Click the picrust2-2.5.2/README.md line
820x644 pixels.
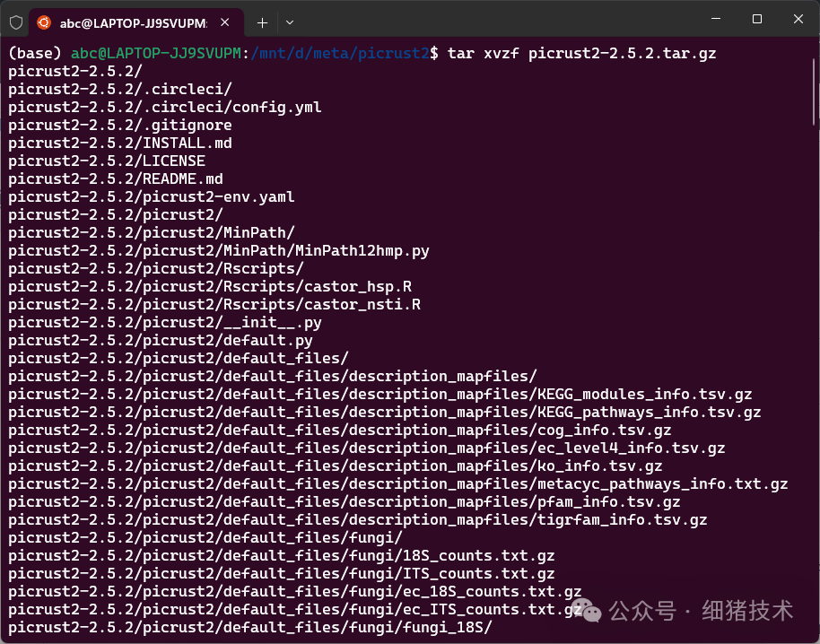pyautogui.click(x=116, y=179)
